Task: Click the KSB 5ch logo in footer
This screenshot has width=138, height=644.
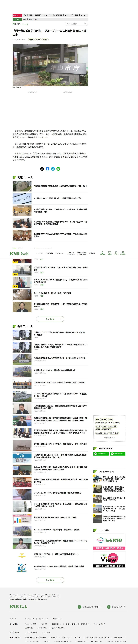Action: 18,607
